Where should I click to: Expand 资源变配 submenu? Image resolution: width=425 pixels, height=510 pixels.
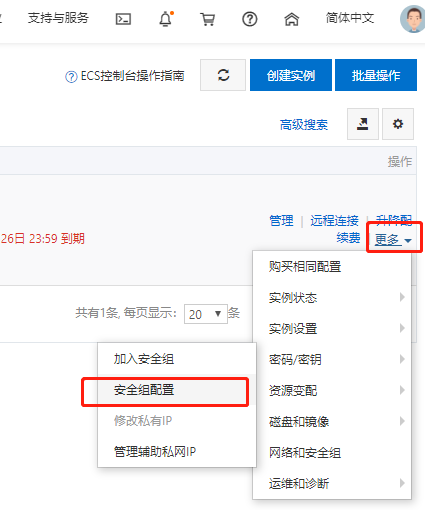coord(332,390)
